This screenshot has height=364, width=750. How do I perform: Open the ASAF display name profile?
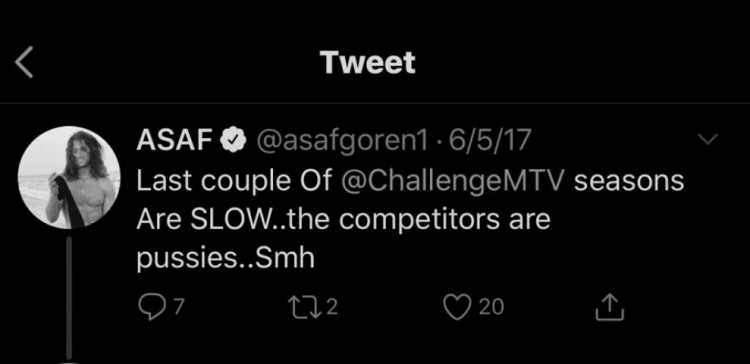coord(175,141)
